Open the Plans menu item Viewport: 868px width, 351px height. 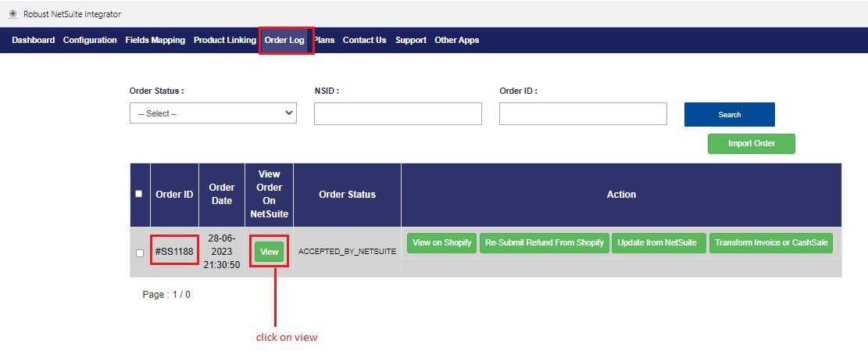(x=324, y=40)
